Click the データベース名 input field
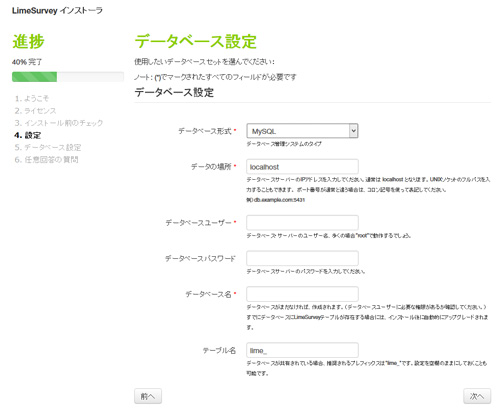500x408 pixels. 302,294
